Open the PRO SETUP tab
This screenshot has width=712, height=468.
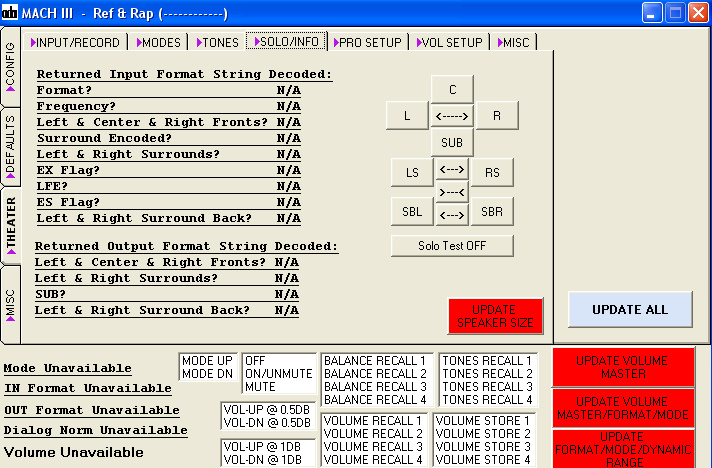click(368, 42)
